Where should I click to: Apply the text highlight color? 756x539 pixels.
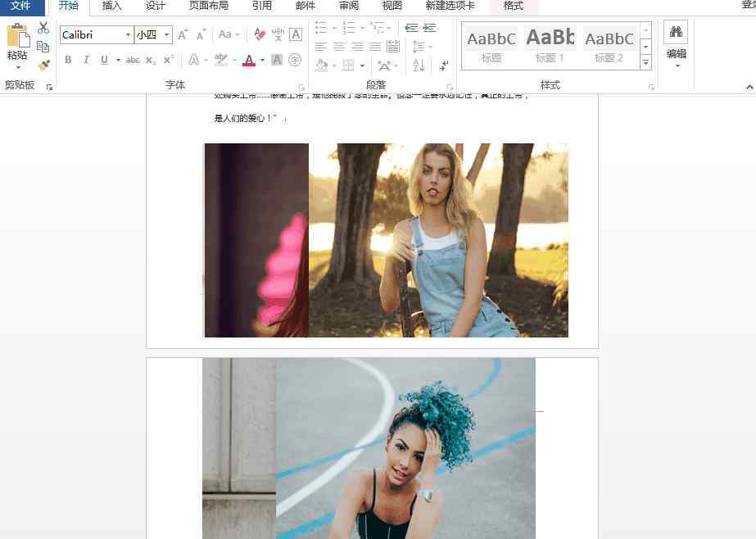tap(221, 61)
